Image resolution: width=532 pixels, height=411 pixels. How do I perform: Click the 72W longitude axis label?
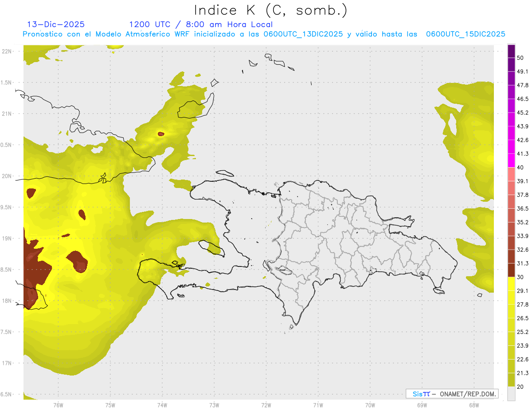(266, 405)
